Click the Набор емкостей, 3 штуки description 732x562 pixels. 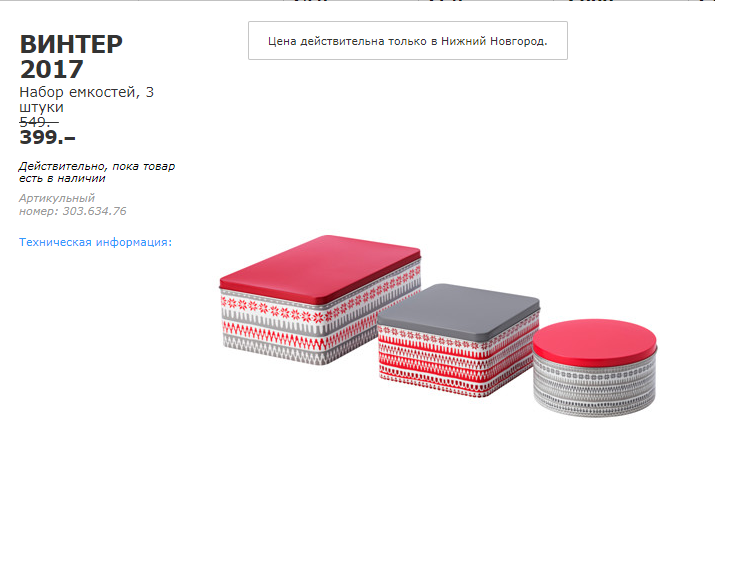[x=86, y=99]
